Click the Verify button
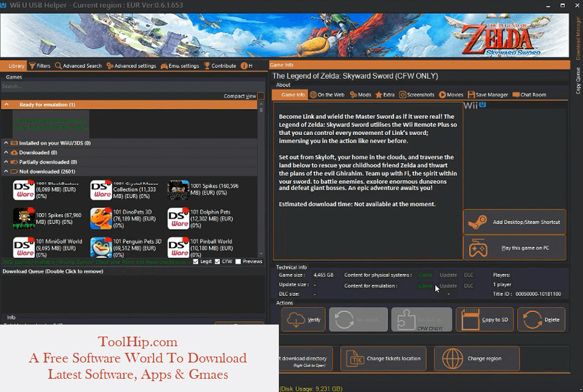This screenshot has height=392, width=583. (x=304, y=320)
